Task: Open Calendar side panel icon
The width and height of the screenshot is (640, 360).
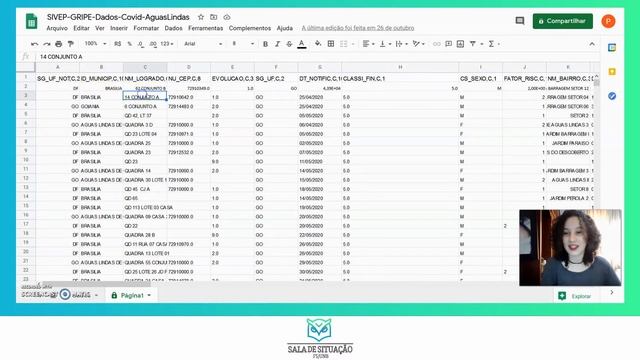Action: click(x=612, y=47)
